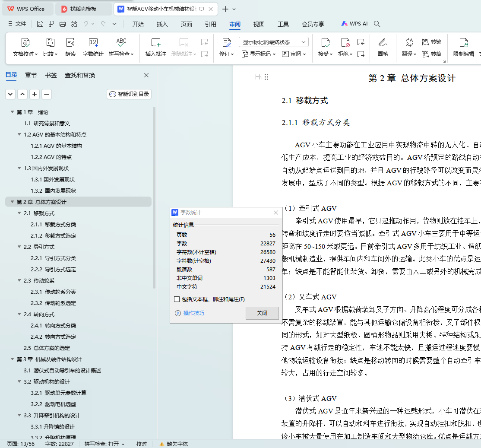Viewport: 481px width, 448px height.
Task: Switch to 查找和替换 tab
Action: pos(80,75)
